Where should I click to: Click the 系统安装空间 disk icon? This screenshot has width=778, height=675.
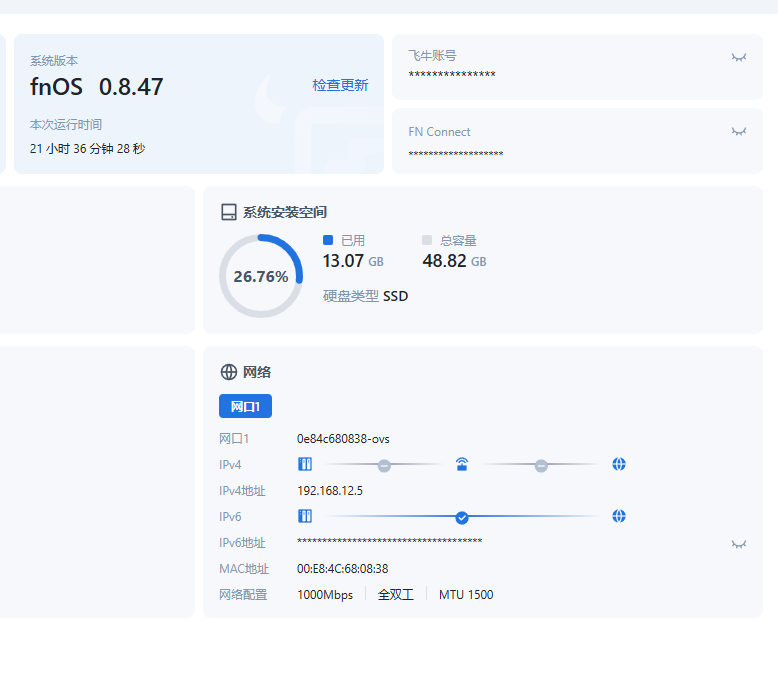click(229, 212)
